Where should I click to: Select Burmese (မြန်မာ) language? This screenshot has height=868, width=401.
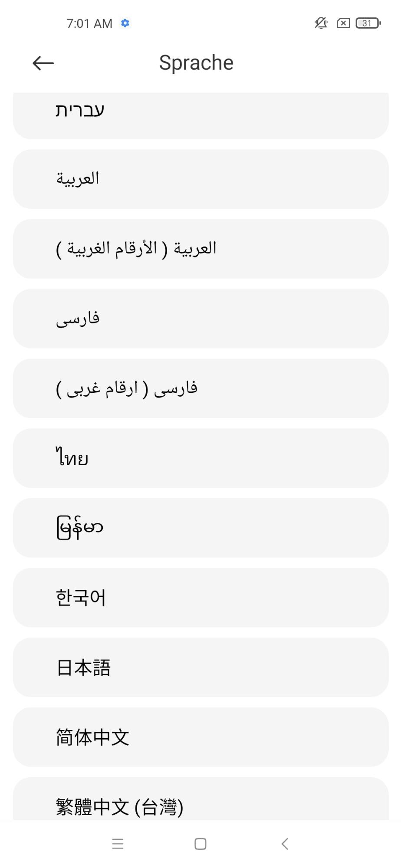200,528
